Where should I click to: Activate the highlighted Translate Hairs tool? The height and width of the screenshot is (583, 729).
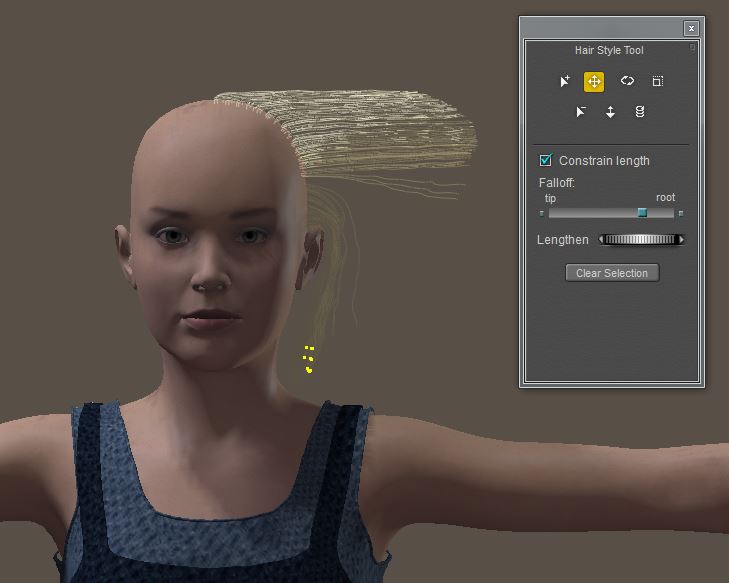pyautogui.click(x=594, y=82)
